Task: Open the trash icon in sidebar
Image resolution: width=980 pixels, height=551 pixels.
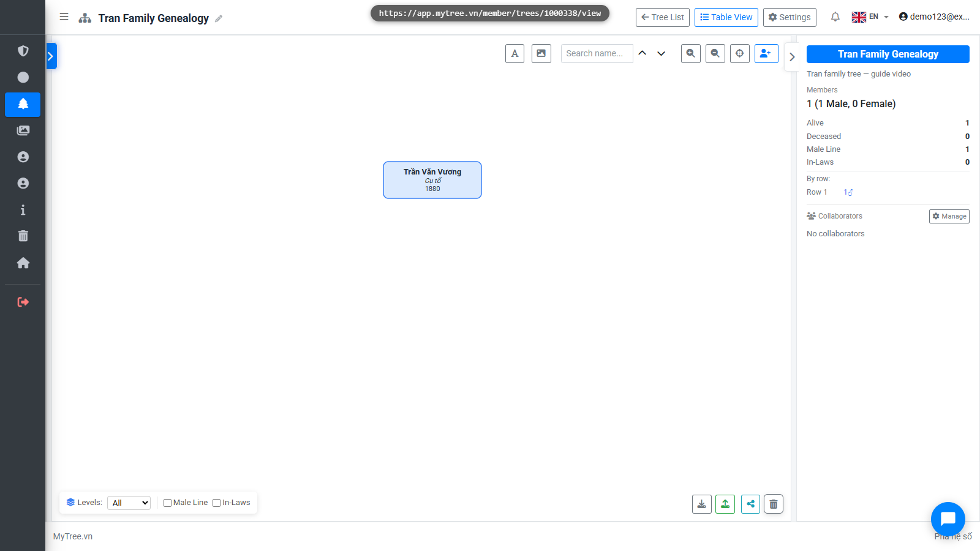Action: [x=23, y=236]
